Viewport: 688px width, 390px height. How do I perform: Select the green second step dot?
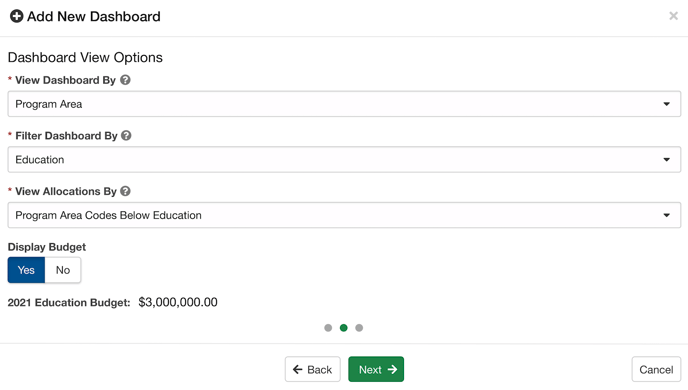pyautogui.click(x=344, y=328)
